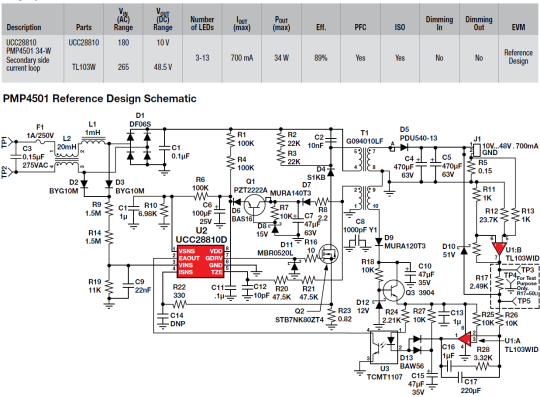Click the L1 1mH inductor symbol
This screenshot has width=540, height=397.
click(93, 140)
